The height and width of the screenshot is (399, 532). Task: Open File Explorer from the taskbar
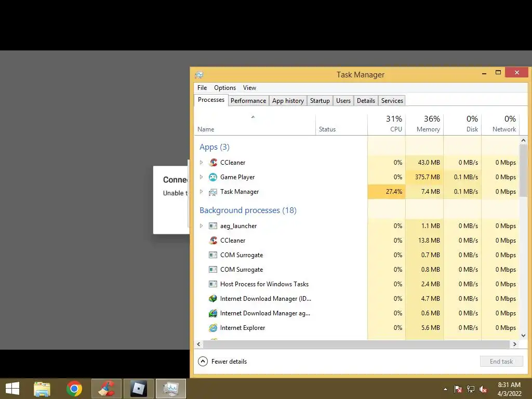point(42,389)
